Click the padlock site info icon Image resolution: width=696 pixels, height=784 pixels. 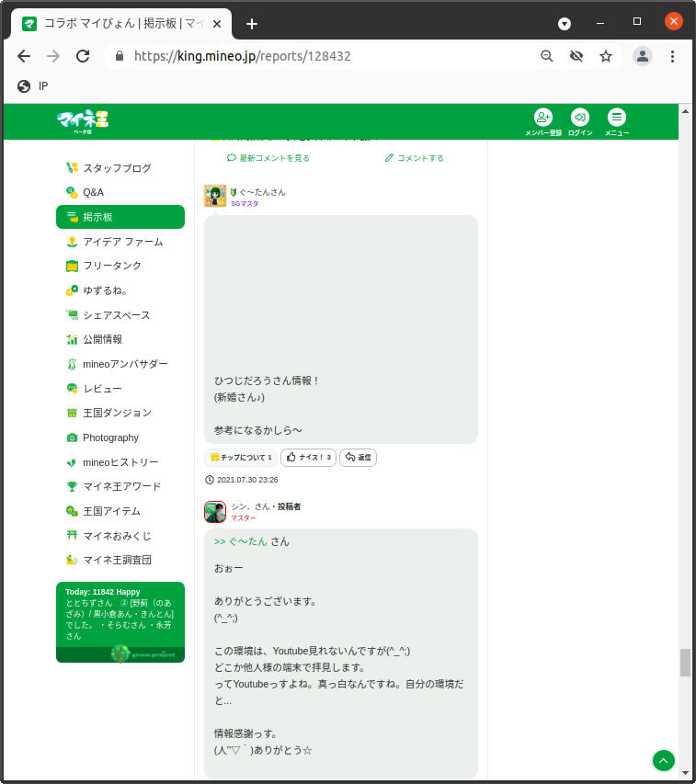click(x=120, y=56)
